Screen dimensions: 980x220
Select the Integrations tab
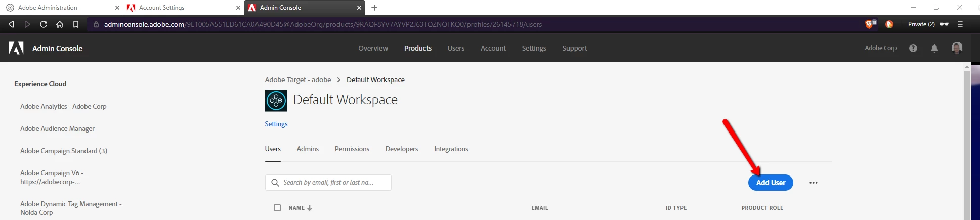coord(451,149)
